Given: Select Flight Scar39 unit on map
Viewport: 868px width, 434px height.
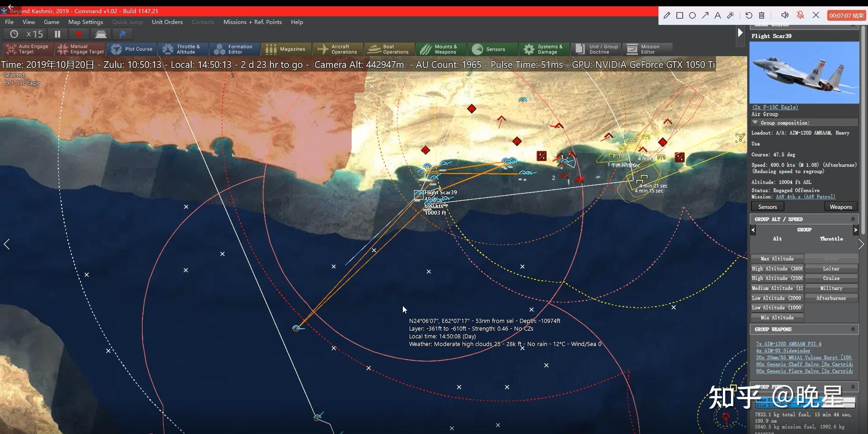Looking at the screenshot, I should (x=419, y=195).
